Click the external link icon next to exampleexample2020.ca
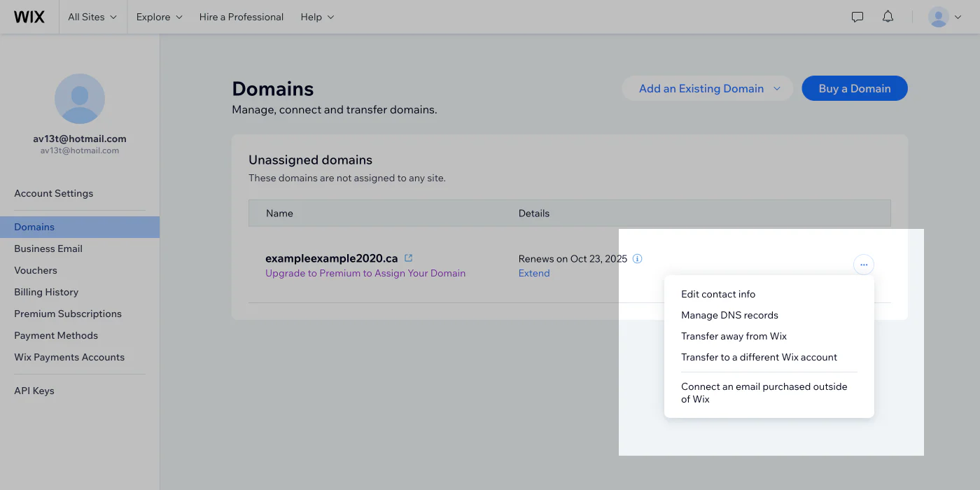 (409, 258)
